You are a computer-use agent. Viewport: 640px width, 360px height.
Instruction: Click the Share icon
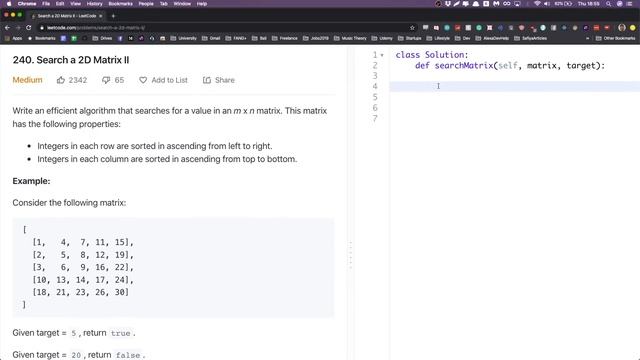pyautogui.click(x=207, y=80)
